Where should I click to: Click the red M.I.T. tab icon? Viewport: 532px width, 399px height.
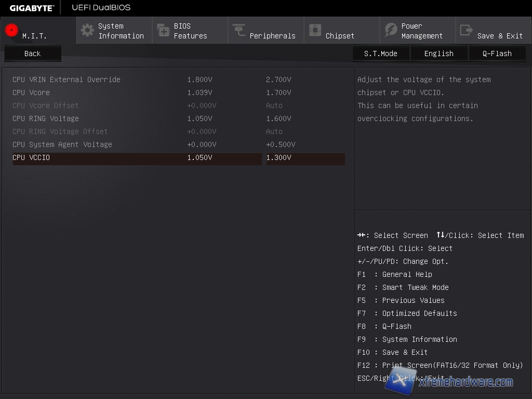pyautogui.click(x=11, y=30)
